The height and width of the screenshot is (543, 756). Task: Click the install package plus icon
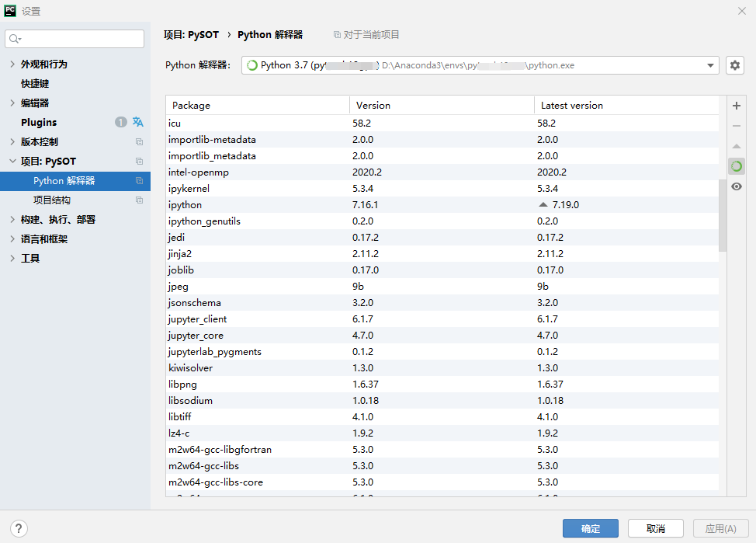point(737,106)
